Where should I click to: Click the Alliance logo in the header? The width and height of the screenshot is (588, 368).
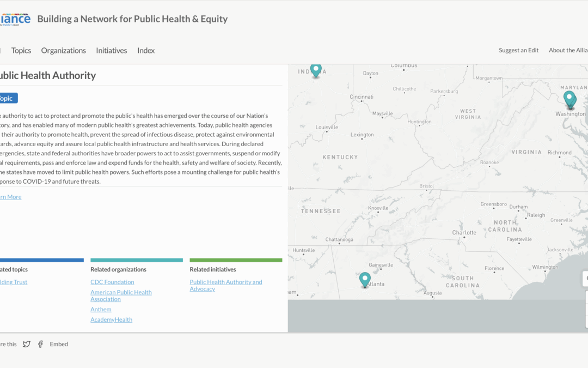click(16, 18)
